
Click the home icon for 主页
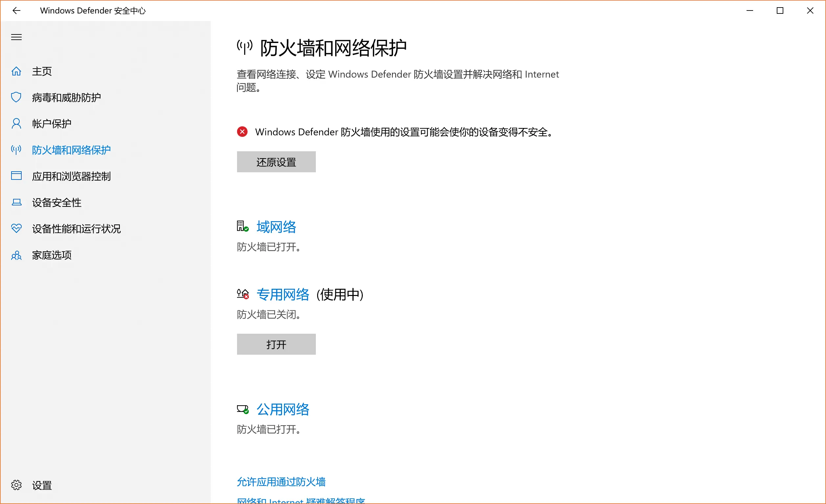[x=16, y=72]
